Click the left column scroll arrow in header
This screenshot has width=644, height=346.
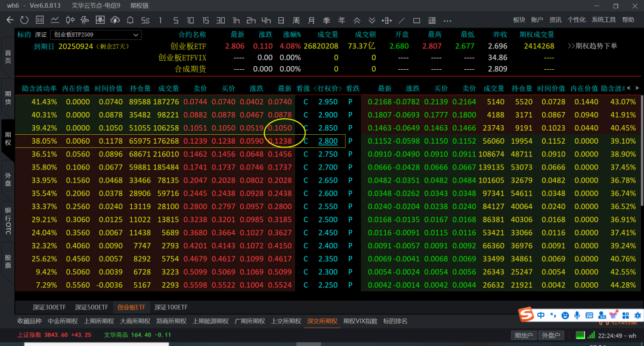[629, 88]
